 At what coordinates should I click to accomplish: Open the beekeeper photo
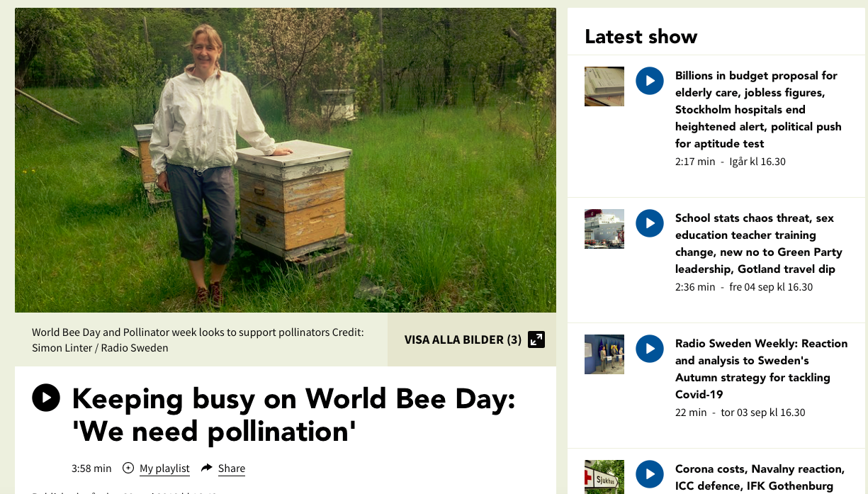(x=285, y=159)
